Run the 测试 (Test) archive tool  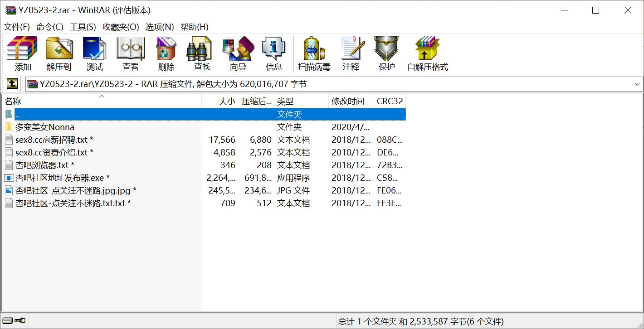(x=95, y=53)
